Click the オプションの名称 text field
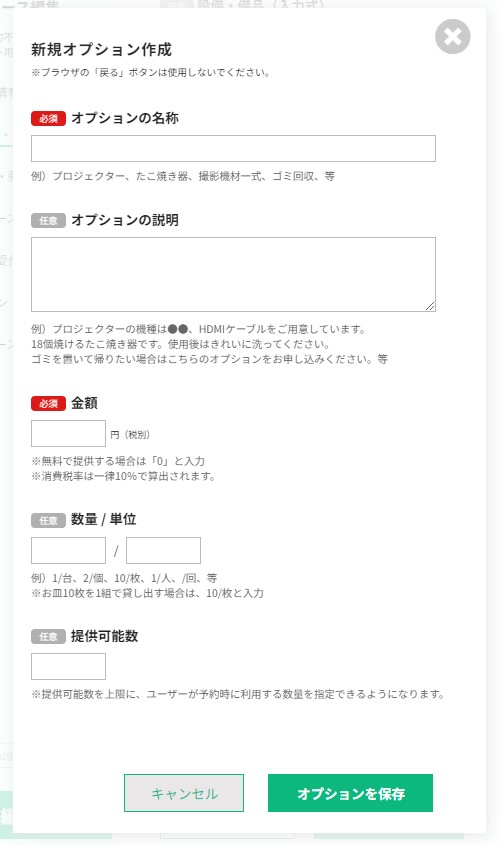This screenshot has width=501, height=846. coord(233,148)
